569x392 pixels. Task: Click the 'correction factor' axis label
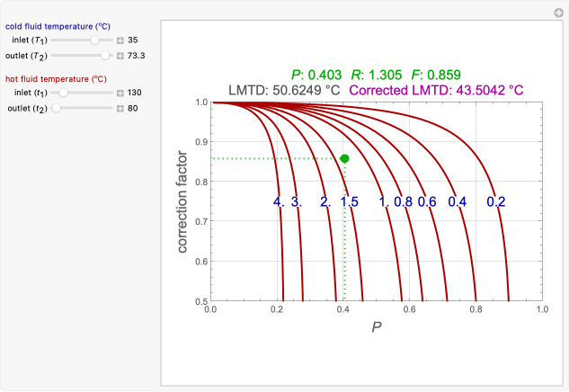(x=182, y=201)
